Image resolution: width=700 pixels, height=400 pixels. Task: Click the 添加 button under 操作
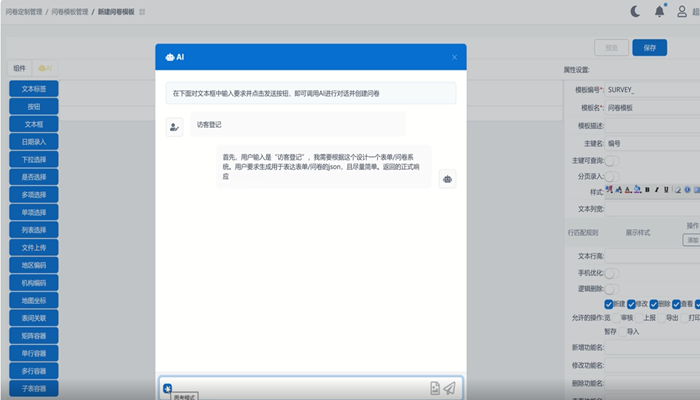(x=692, y=240)
